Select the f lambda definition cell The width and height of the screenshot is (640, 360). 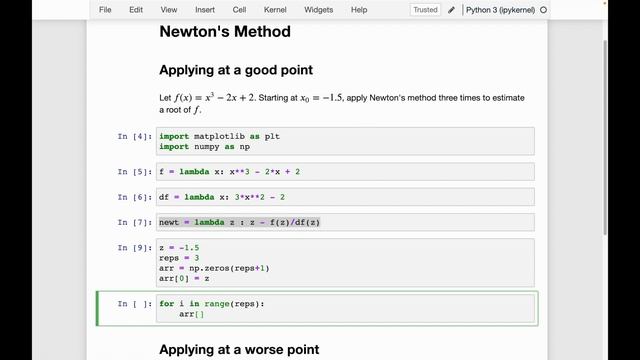pyautogui.click(x=345, y=172)
